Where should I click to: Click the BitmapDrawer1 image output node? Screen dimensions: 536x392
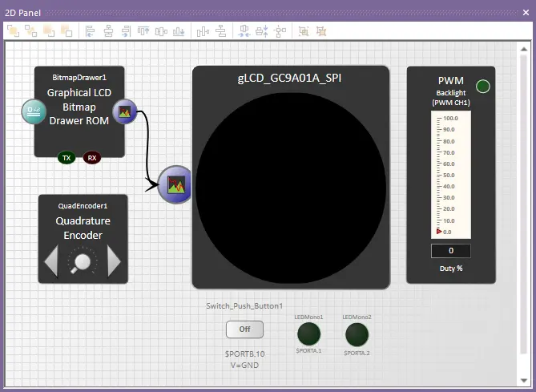coord(124,111)
